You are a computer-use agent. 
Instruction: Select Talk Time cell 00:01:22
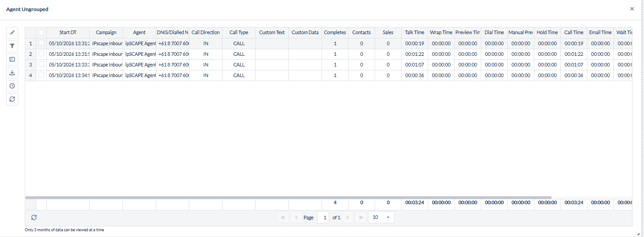[x=414, y=54]
